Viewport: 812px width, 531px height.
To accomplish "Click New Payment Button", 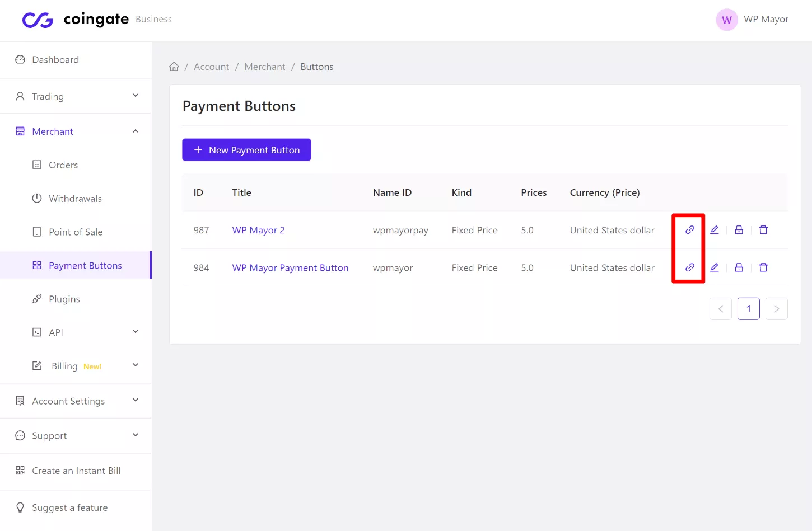I will [246, 150].
